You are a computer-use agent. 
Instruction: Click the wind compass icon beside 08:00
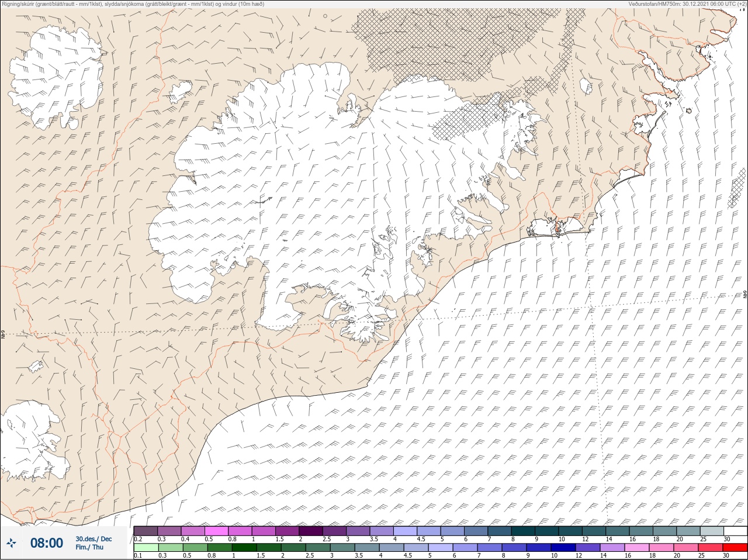coord(12,543)
